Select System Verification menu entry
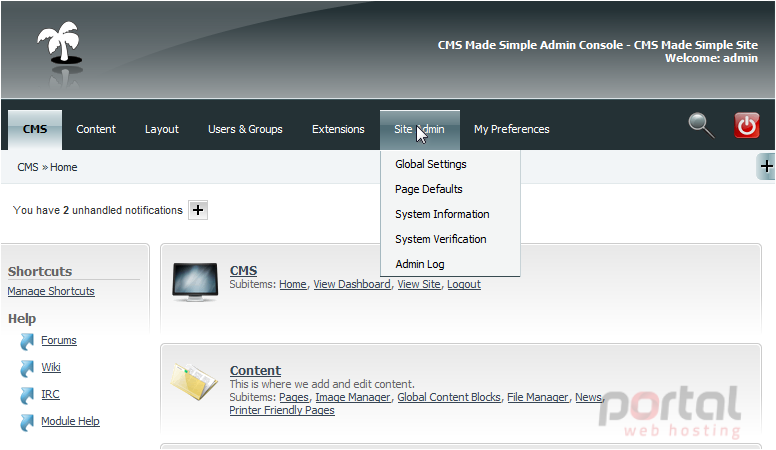Image resolution: width=776 pixels, height=450 pixels. (440, 239)
